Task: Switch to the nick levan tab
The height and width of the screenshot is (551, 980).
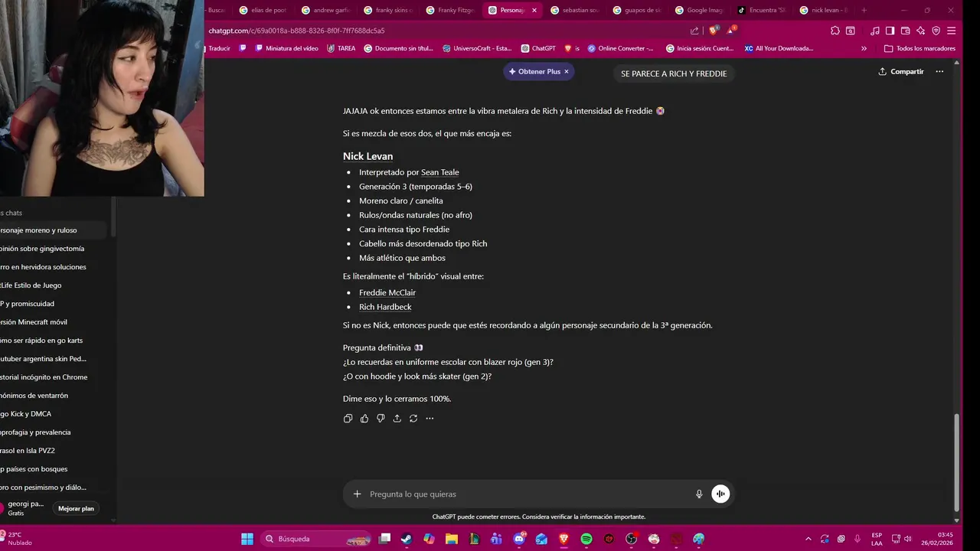Action: tap(823, 10)
